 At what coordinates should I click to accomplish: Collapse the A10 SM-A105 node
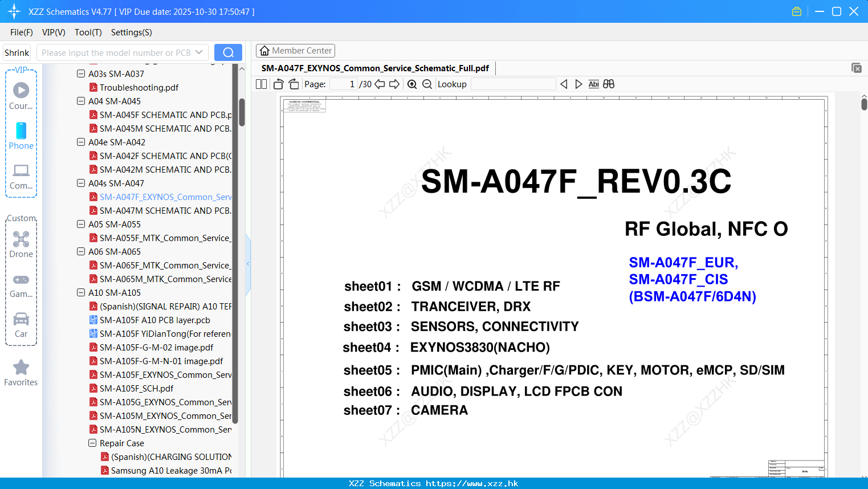pyautogui.click(x=81, y=292)
